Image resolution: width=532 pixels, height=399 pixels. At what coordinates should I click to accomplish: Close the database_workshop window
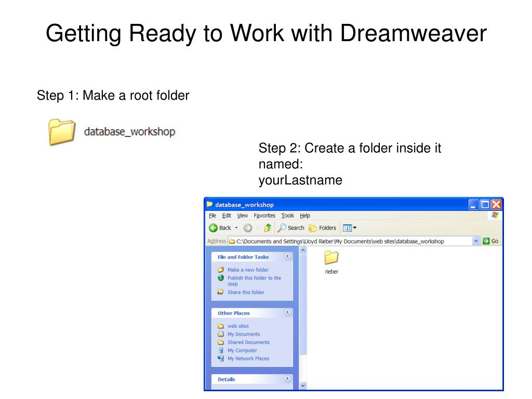click(x=496, y=205)
